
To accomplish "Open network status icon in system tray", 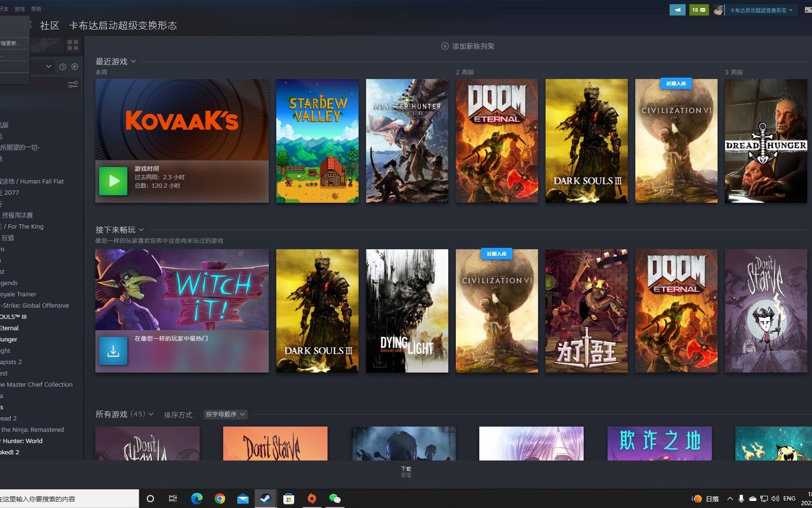I will coord(764,499).
